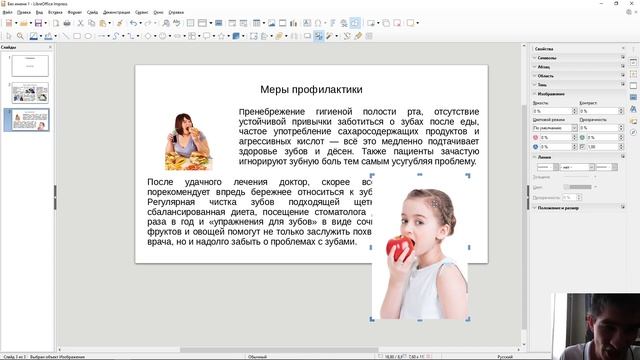Open the Undo history dropdown arrow
This screenshot has height=360, width=640.
coord(140,23)
